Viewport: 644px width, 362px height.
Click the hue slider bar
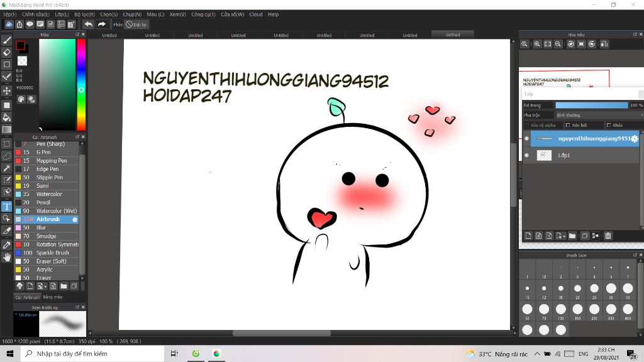81,85
